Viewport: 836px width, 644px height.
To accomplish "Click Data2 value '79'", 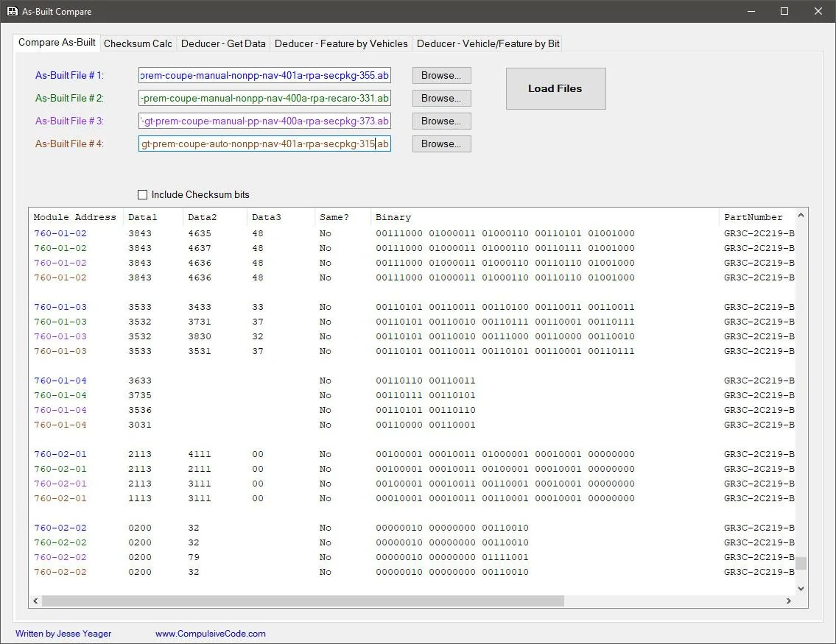I will 194,557.
